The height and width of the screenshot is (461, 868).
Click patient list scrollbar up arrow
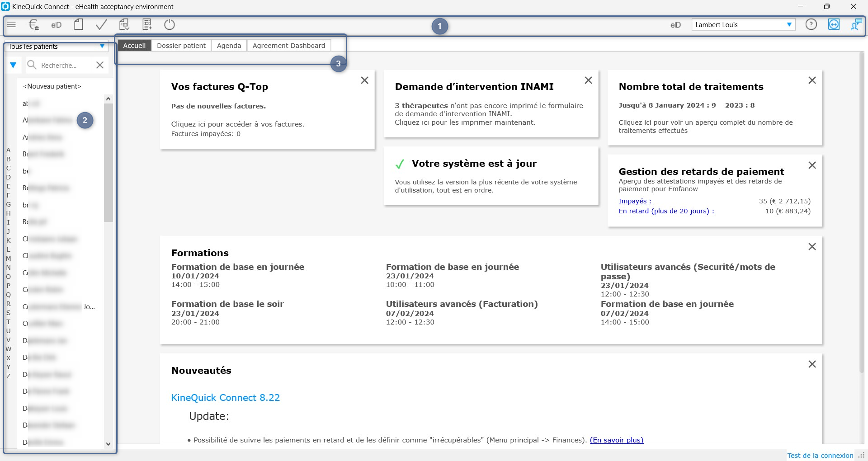coord(108,99)
